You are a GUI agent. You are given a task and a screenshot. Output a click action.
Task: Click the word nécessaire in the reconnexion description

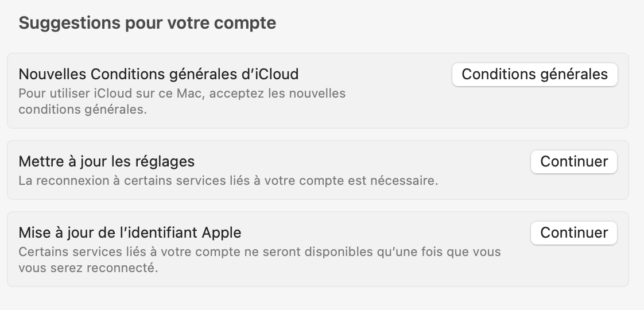406,181
